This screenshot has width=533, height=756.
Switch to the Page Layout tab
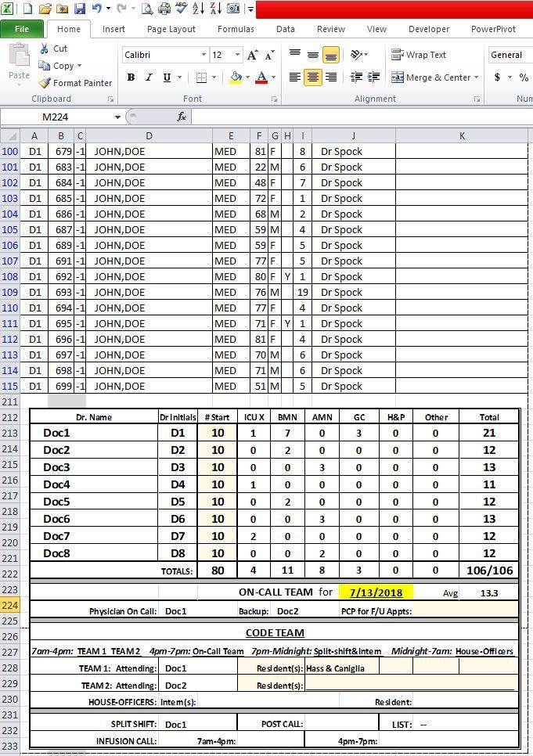[x=171, y=29]
